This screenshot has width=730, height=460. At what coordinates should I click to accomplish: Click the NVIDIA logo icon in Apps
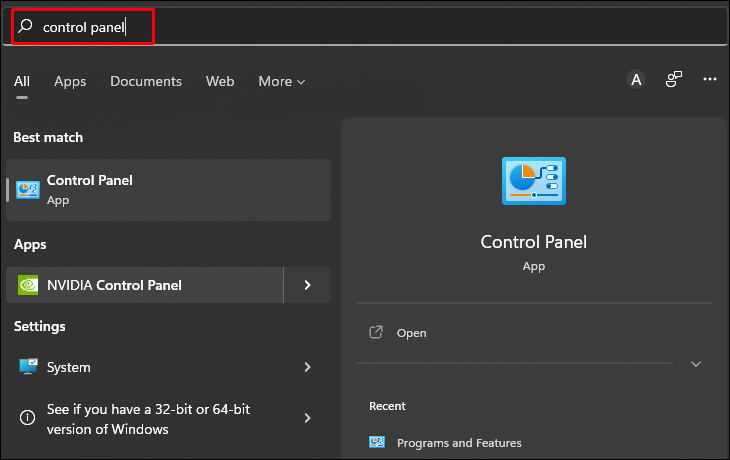point(28,285)
